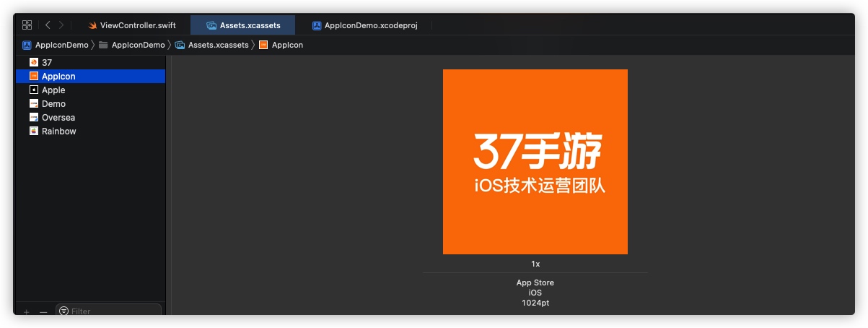This screenshot has width=868, height=328.
Task: Select the Oversea asset row
Action: click(x=91, y=118)
